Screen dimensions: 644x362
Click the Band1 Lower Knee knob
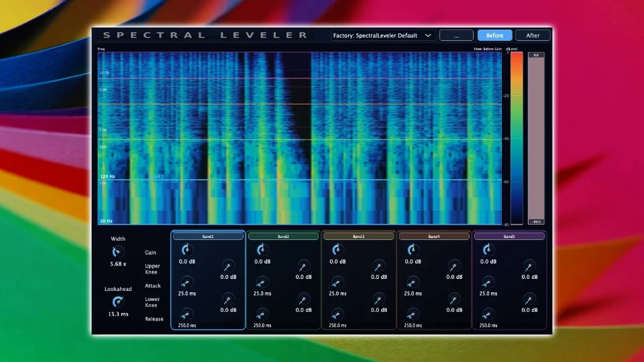(x=227, y=299)
